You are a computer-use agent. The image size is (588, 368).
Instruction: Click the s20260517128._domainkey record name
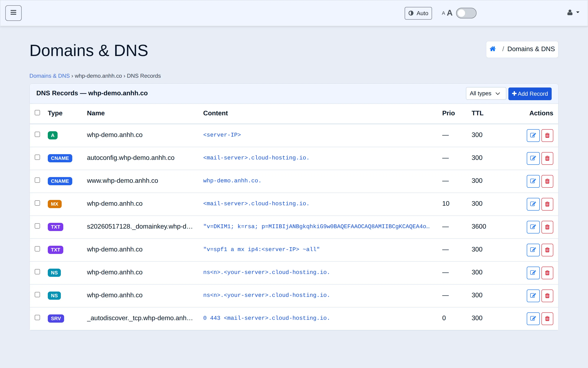point(140,226)
